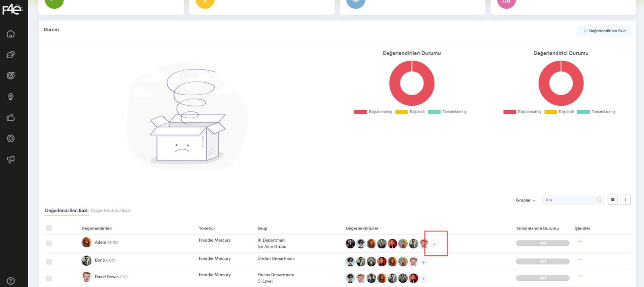Click the target goals sidebar icon
The width and height of the screenshot is (644, 287).
click(x=11, y=76)
